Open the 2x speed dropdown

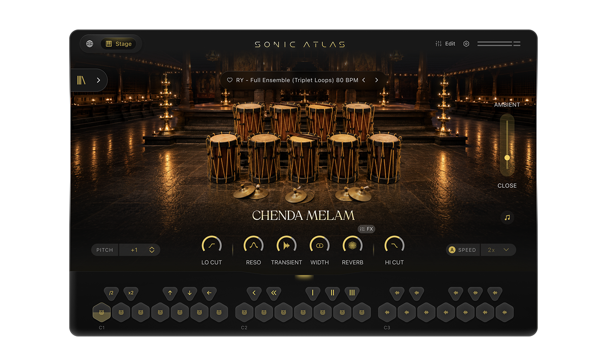(x=498, y=250)
